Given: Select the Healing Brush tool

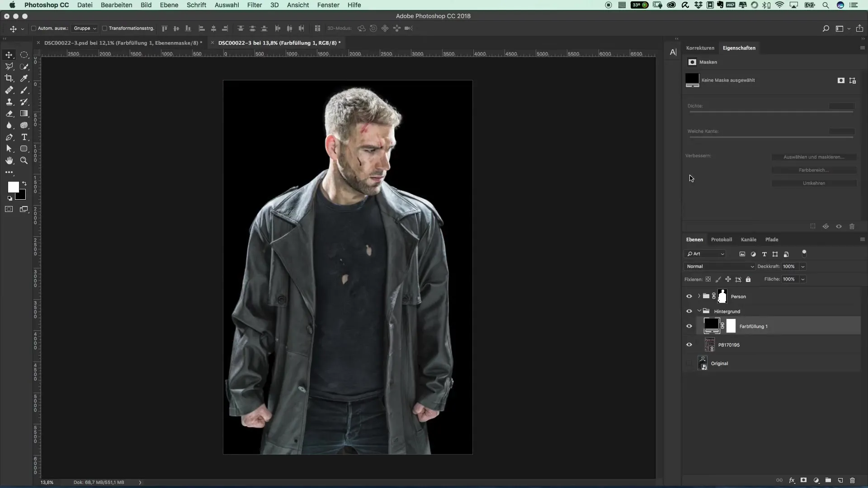Looking at the screenshot, I should point(9,90).
